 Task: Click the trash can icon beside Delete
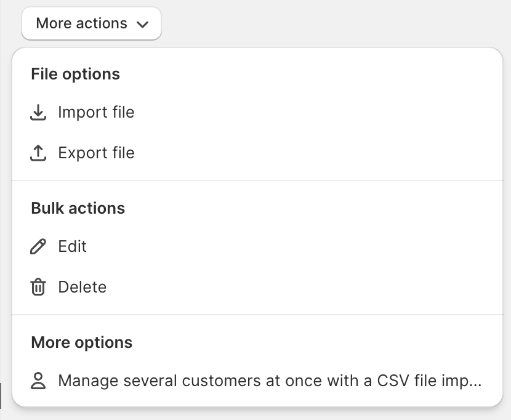coord(38,287)
